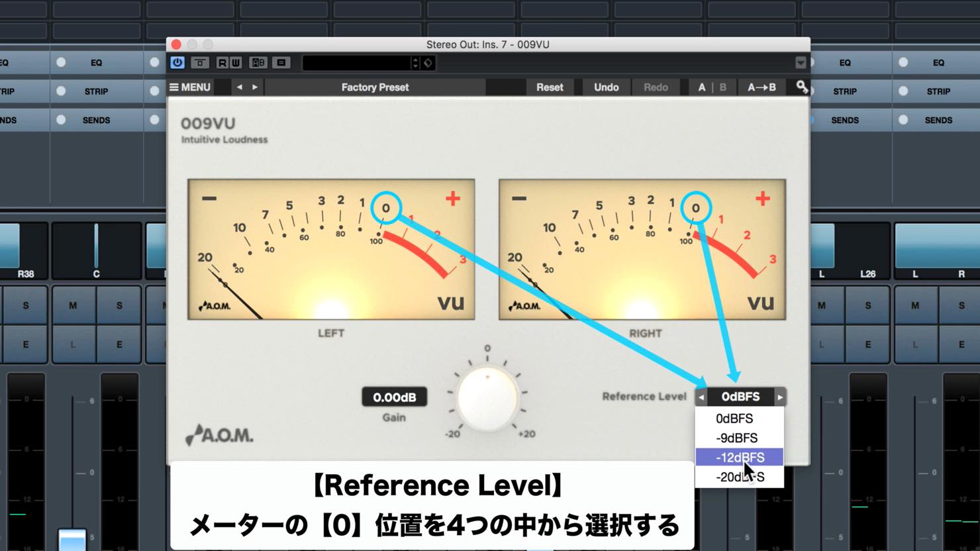This screenshot has width=980, height=551.
Task: Open the plugin MENU hamburger
Action: tap(190, 87)
